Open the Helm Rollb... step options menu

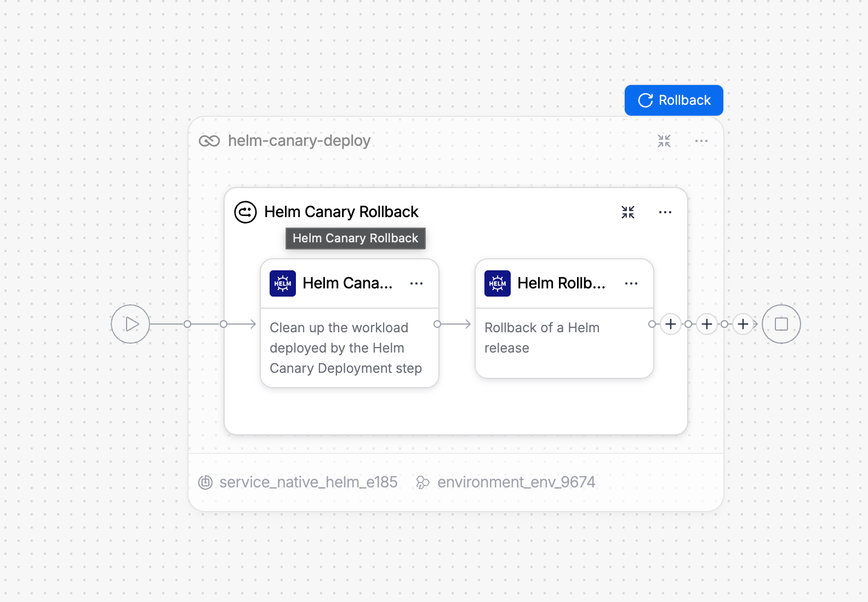pyautogui.click(x=631, y=283)
